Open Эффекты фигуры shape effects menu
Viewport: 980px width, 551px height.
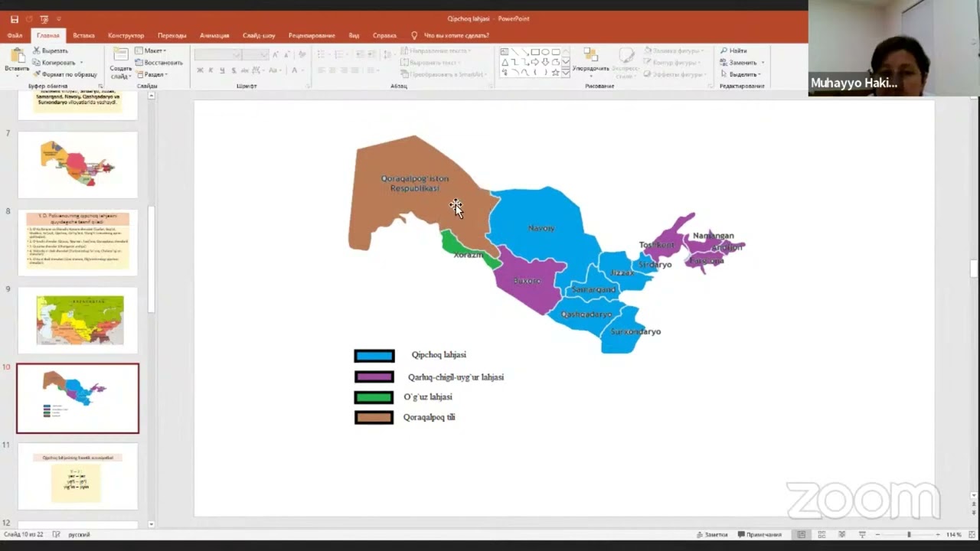675,74
